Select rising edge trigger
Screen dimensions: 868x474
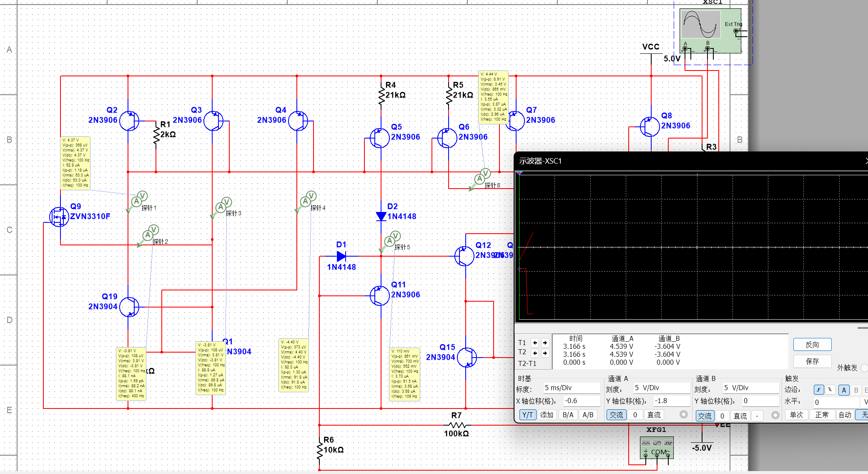[x=819, y=390]
